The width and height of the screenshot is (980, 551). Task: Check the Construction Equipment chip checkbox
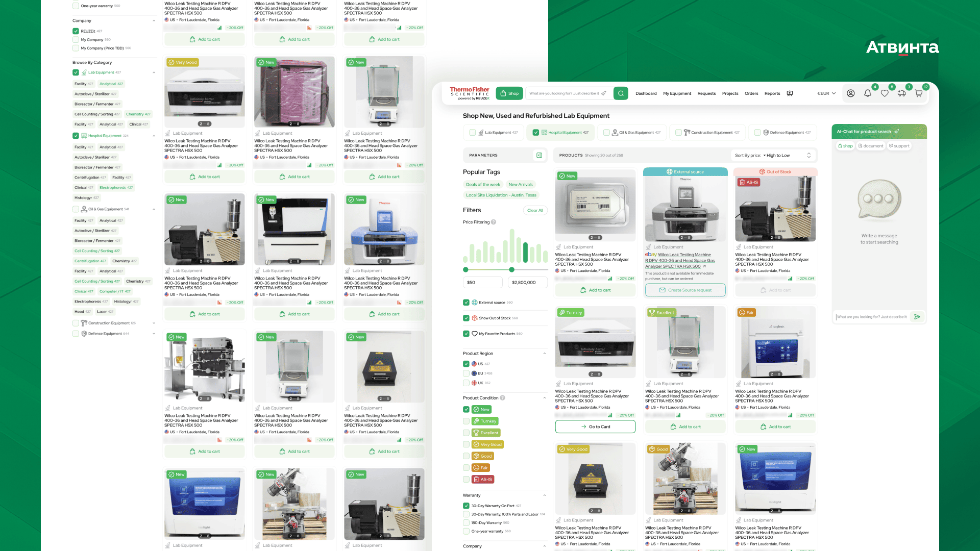click(x=678, y=133)
